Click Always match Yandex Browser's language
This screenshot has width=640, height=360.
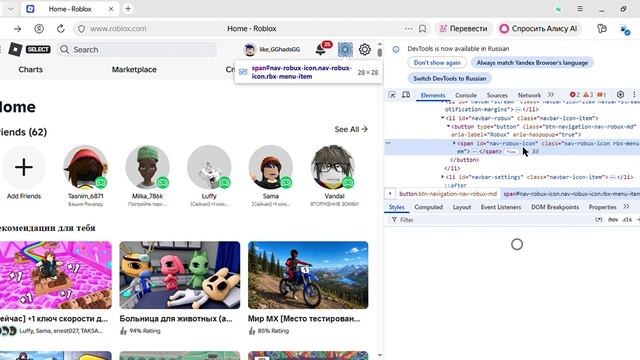(x=532, y=63)
